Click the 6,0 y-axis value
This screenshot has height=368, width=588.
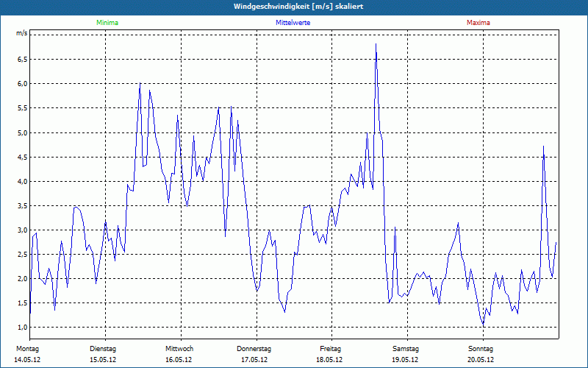point(23,84)
